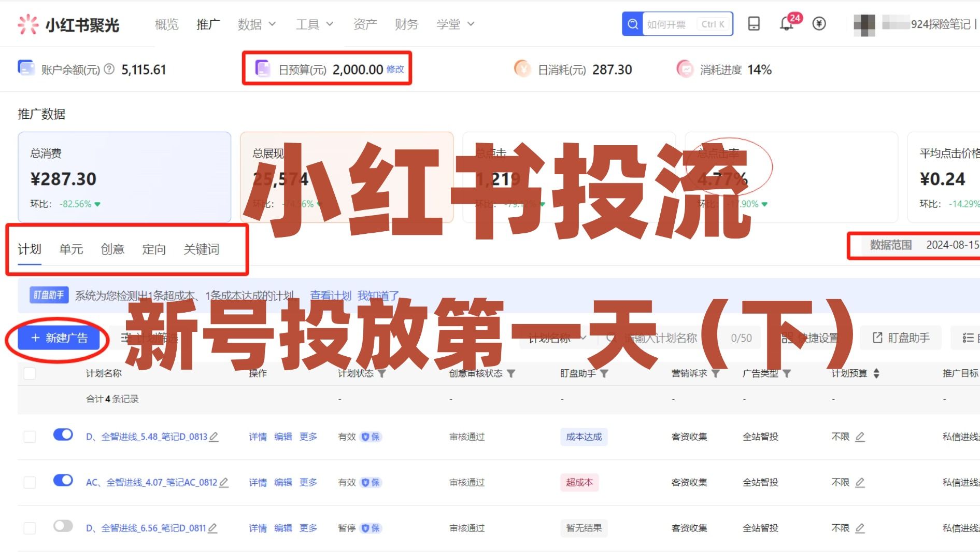Click the account avatar

pos(864,24)
